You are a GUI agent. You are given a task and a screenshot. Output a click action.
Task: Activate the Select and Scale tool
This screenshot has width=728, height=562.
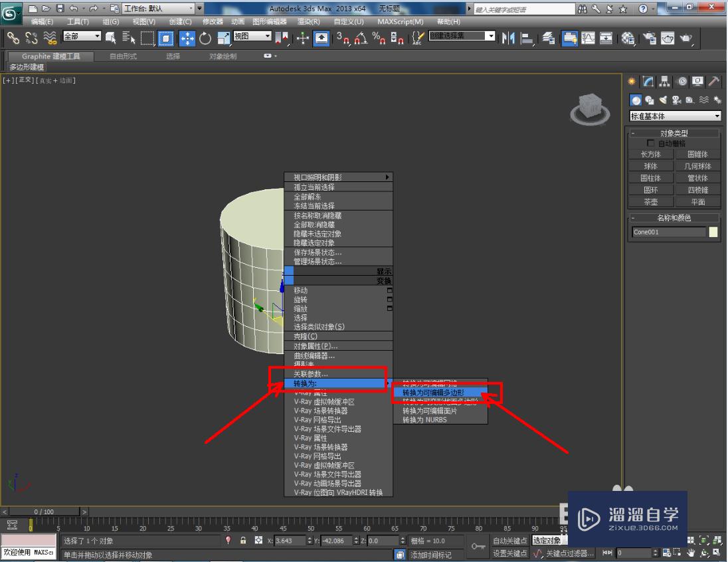click(223, 38)
